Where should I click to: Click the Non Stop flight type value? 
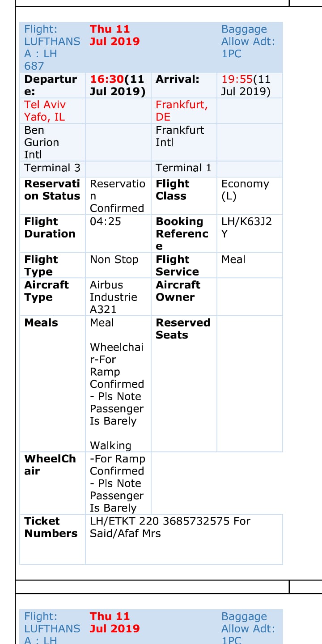[x=114, y=259]
